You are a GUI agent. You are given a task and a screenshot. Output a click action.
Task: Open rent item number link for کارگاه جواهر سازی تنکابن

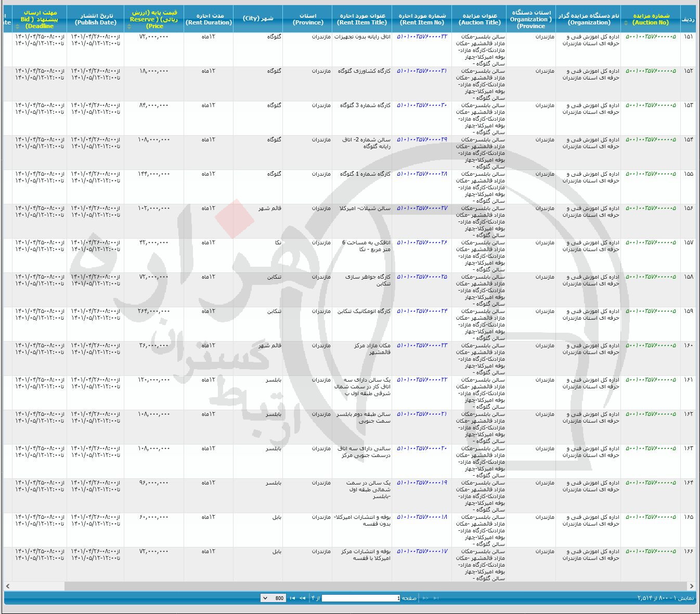[x=422, y=277]
